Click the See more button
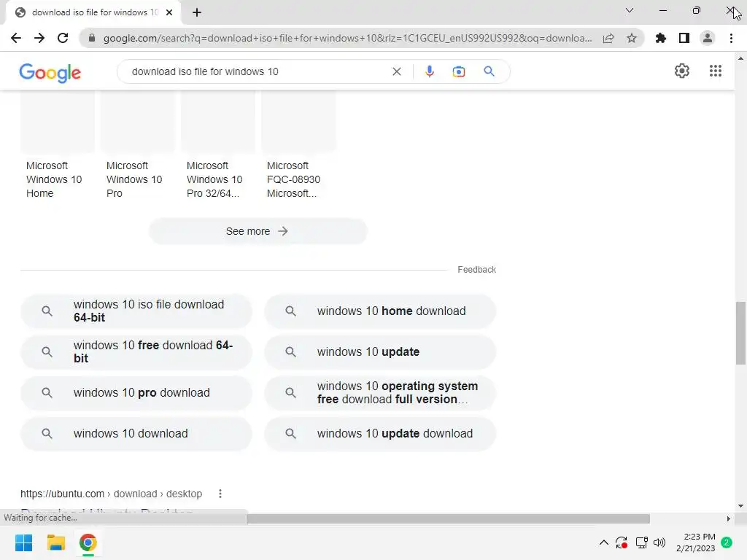The image size is (747, 560). 258,231
